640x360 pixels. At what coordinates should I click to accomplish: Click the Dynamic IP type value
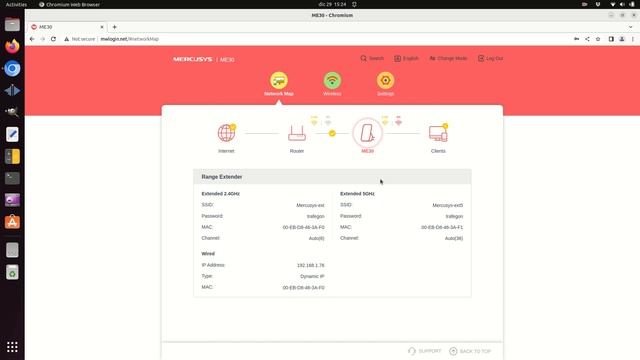[x=312, y=276]
